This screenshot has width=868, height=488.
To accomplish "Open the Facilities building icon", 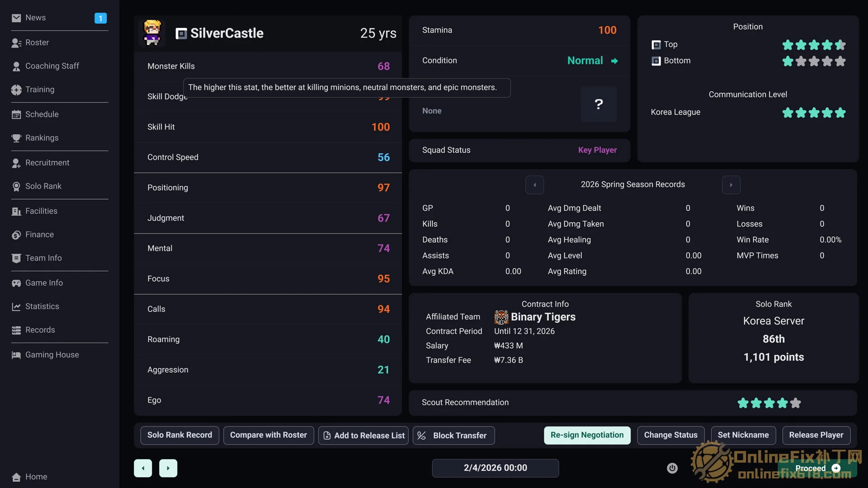I will [x=16, y=211].
